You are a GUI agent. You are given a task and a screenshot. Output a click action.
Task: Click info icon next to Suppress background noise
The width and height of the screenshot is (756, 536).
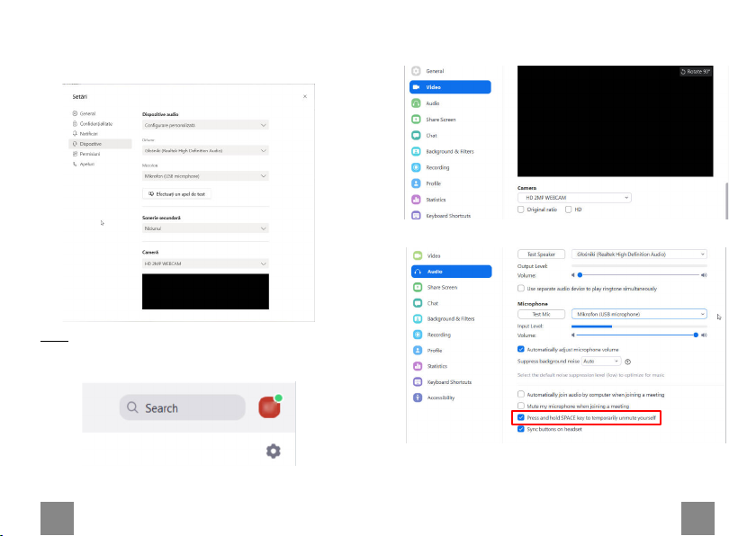tap(628, 362)
